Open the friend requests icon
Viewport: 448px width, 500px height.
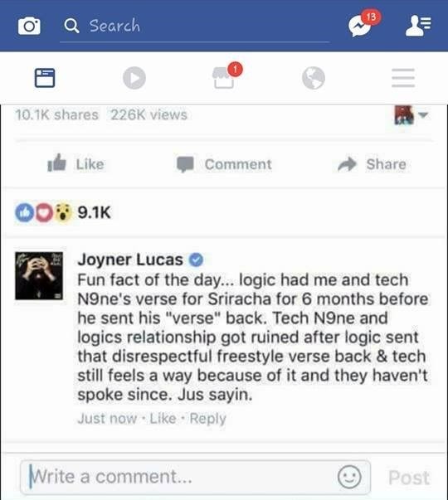click(x=418, y=26)
